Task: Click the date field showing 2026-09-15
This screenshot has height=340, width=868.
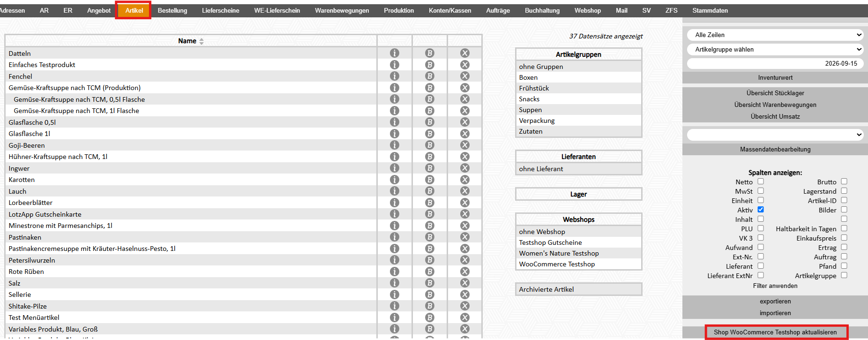Action: [775, 63]
